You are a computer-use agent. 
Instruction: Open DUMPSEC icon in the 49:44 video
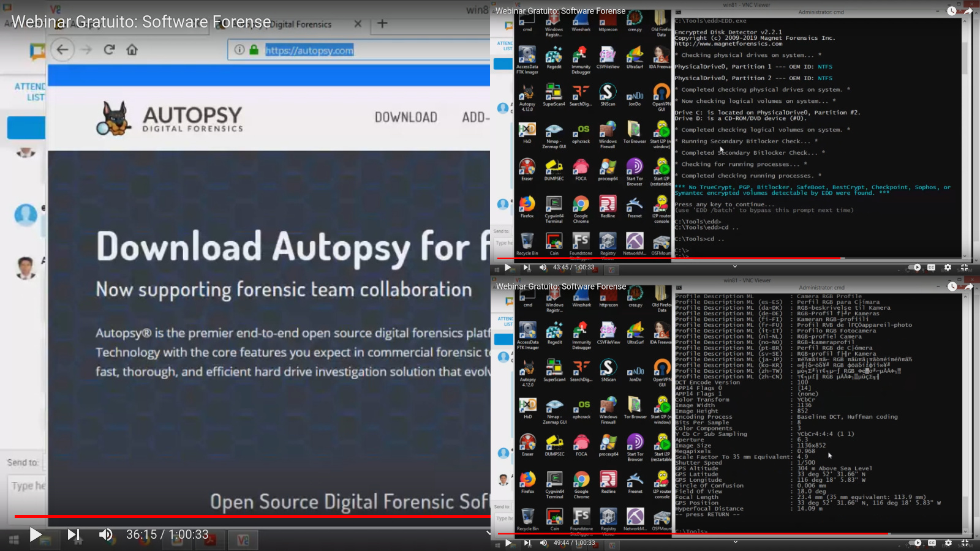tap(555, 445)
